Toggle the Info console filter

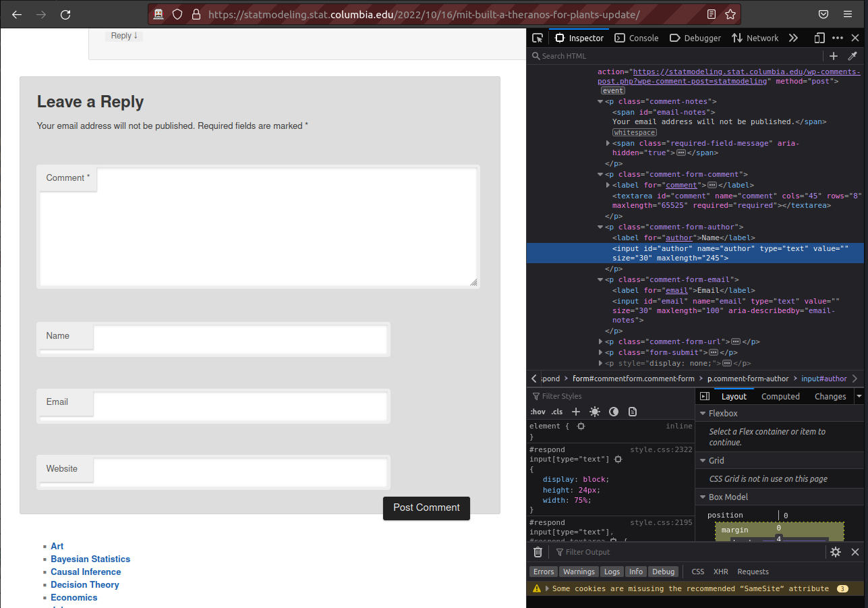636,572
